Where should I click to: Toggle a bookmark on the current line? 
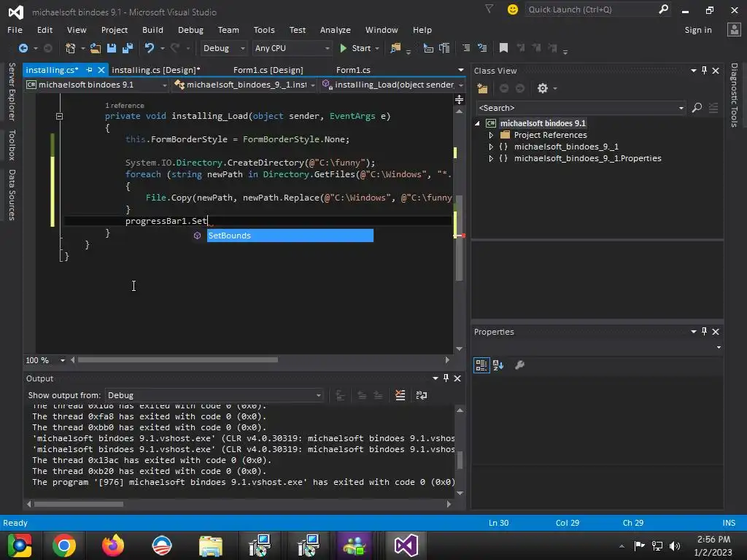point(503,48)
